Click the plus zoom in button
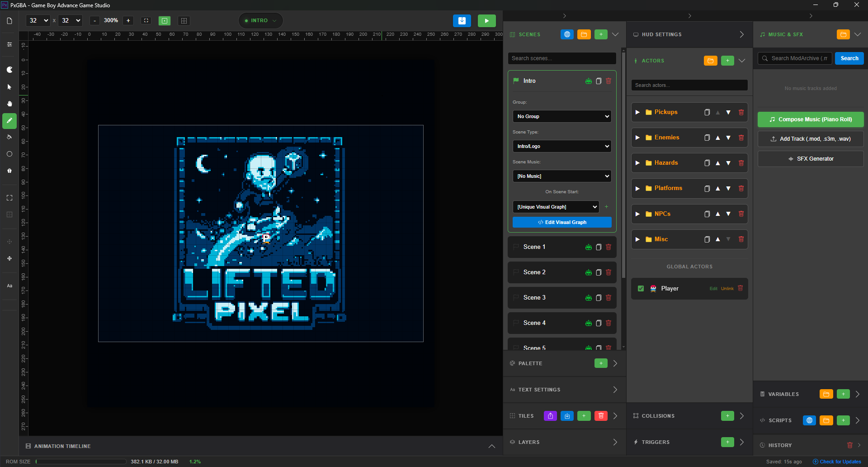The image size is (868, 467). click(x=128, y=21)
